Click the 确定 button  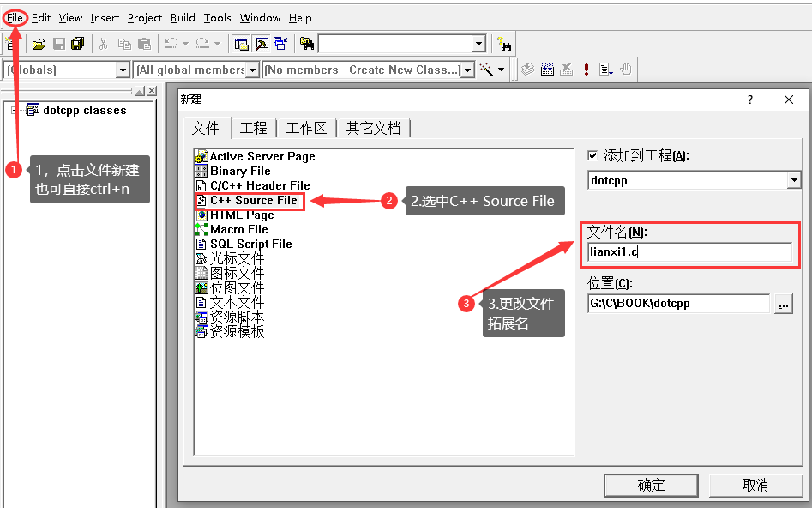click(651, 485)
